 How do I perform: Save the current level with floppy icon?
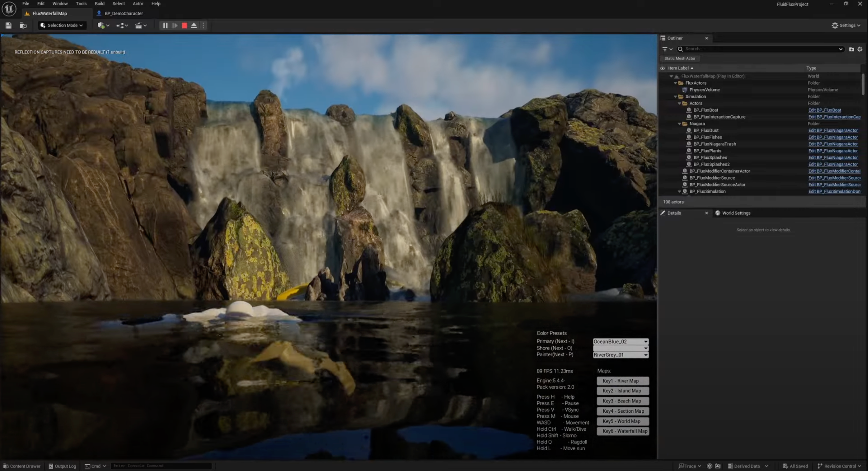point(8,25)
